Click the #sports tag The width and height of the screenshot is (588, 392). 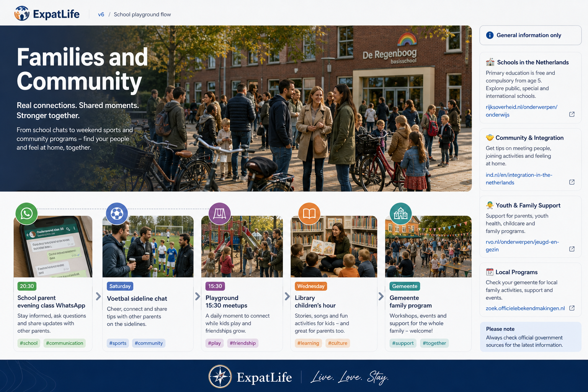tap(118, 343)
